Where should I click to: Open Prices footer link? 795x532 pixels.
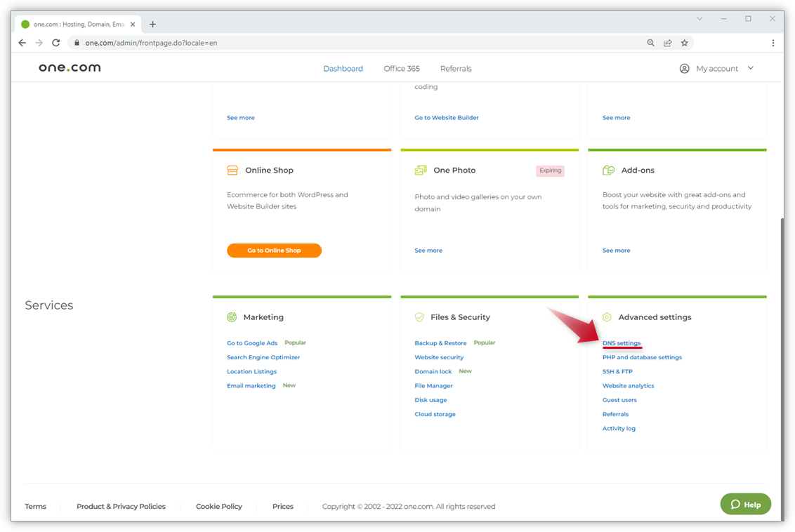(x=283, y=506)
